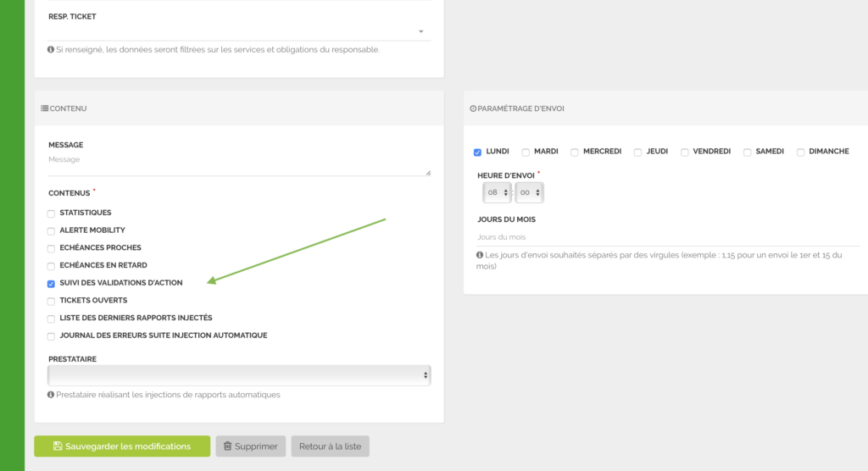Click the list icon beside Contenu header
The height and width of the screenshot is (471, 868).
coord(45,108)
